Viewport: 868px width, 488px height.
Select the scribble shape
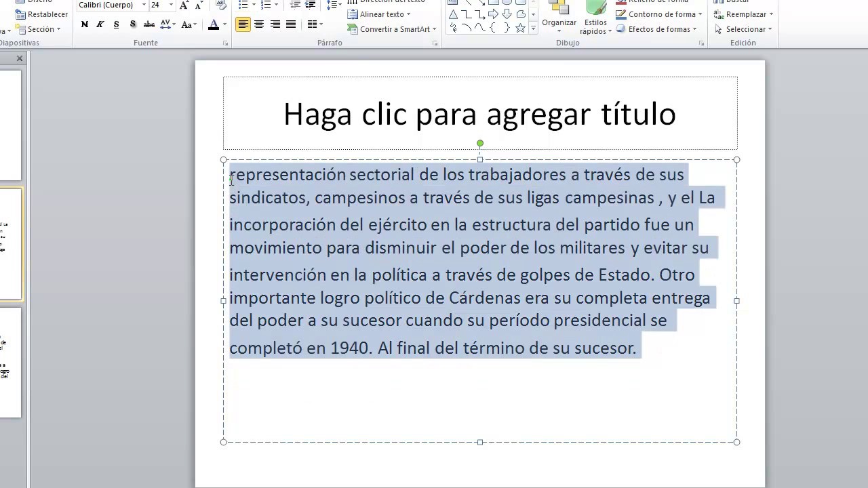click(x=452, y=28)
